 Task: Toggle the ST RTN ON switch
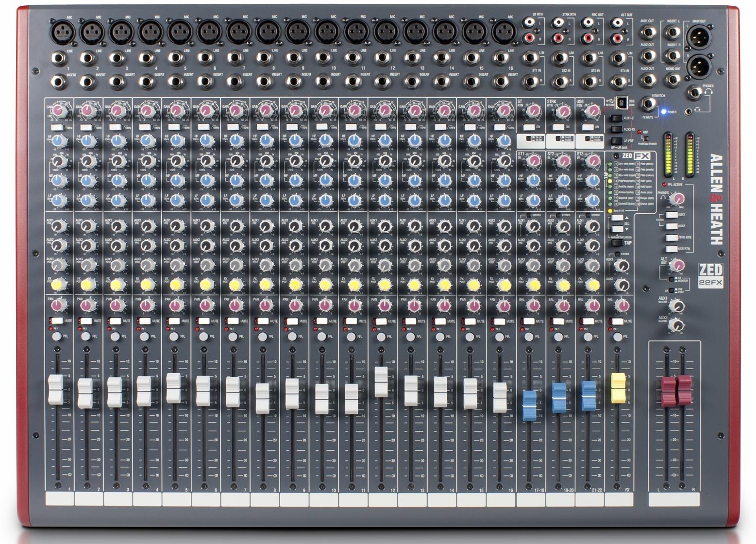pyautogui.click(x=528, y=127)
